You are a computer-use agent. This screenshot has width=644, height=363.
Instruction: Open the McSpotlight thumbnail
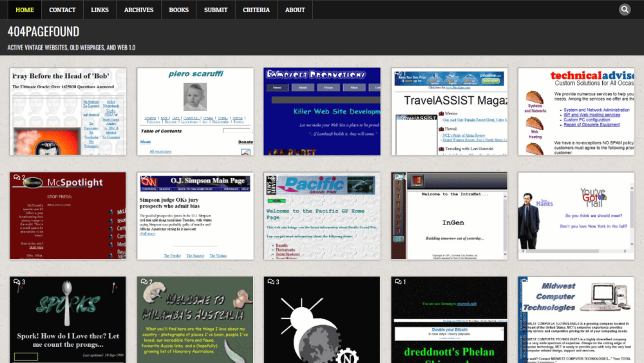point(68,216)
